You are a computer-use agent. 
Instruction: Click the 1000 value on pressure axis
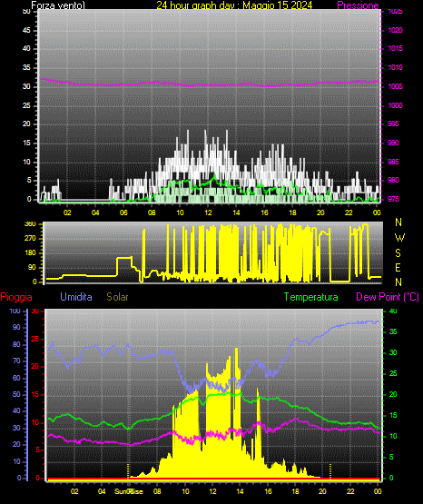tap(395, 105)
